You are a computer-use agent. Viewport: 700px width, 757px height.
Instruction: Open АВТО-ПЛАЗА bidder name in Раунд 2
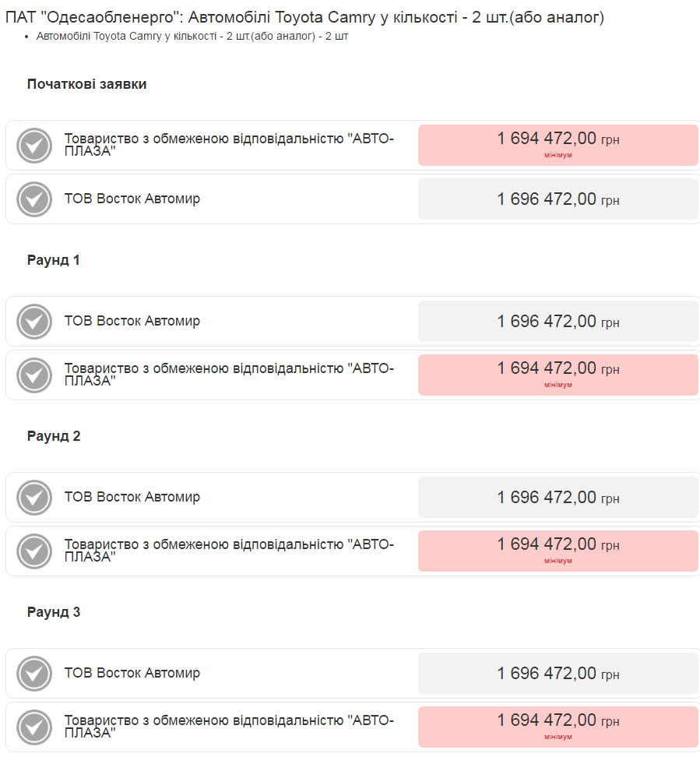pos(229,551)
